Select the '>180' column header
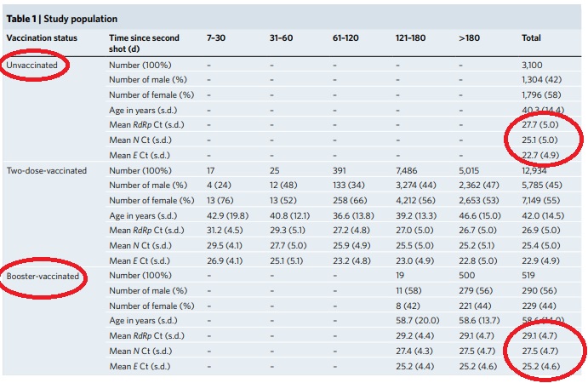The width and height of the screenshot is (588, 383). (x=470, y=38)
